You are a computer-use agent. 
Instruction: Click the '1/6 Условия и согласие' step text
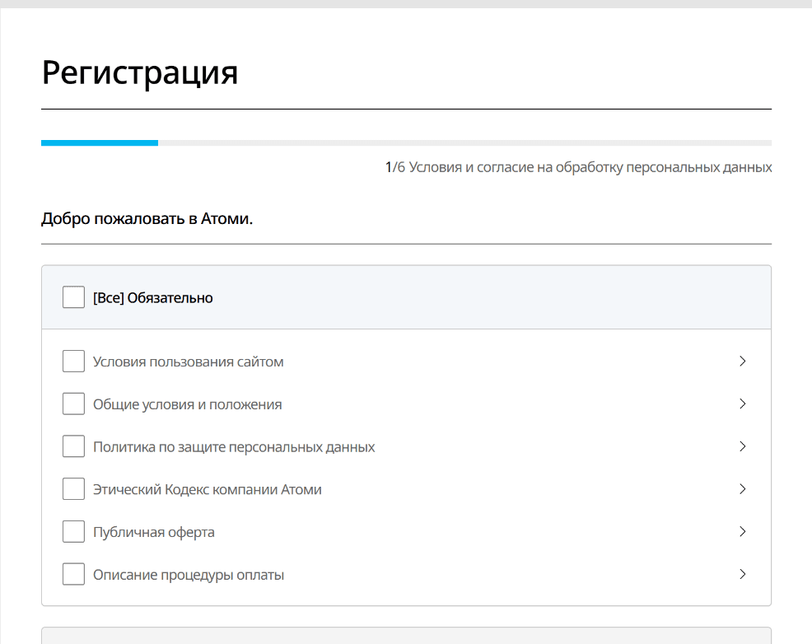[x=578, y=168]
